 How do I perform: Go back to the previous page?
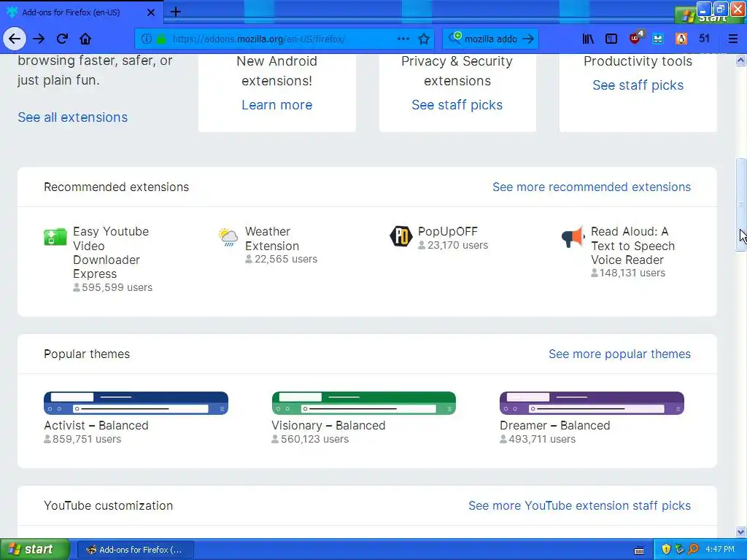(x=15, y=39)
